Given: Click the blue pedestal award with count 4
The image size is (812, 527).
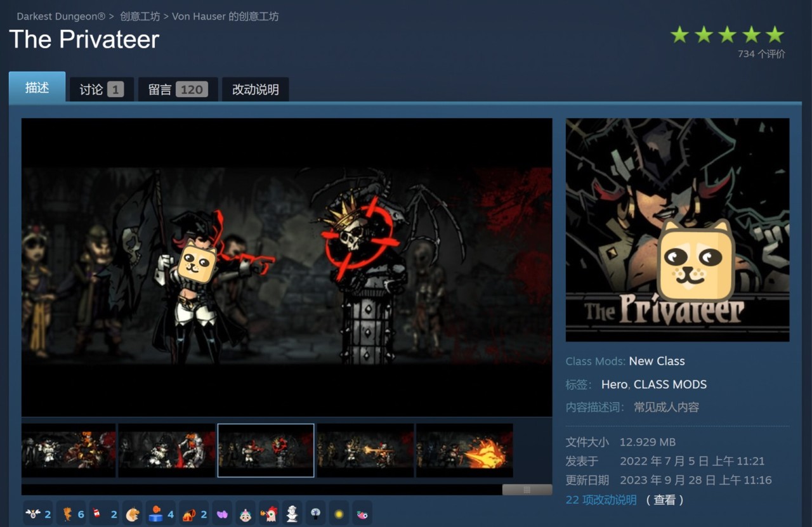Looking at the screenshot, I should (161, 514).
